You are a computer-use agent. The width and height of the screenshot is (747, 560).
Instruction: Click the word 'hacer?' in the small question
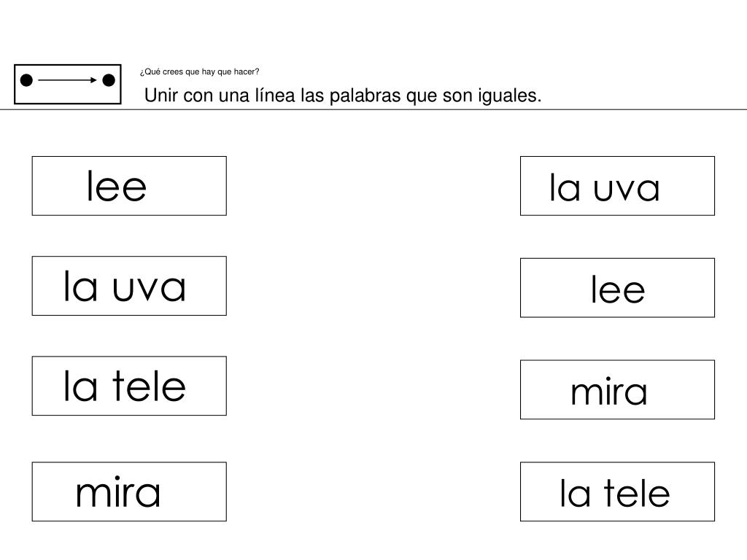click(248, 72)
